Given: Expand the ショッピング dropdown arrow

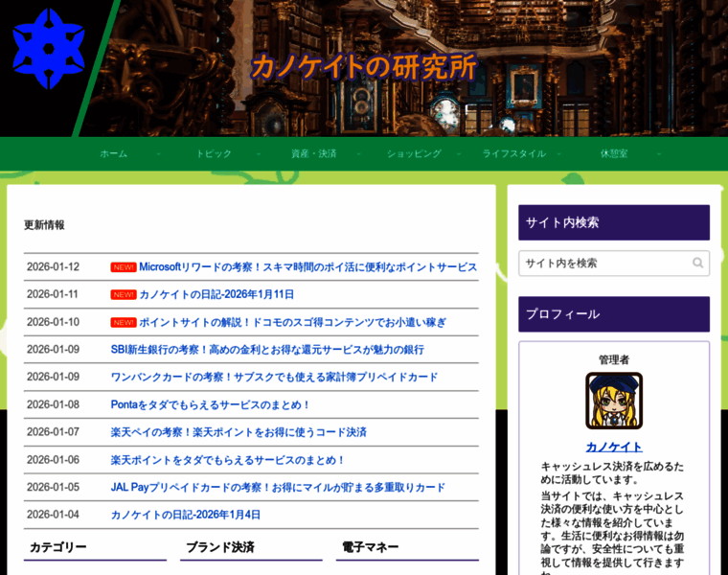Looking at the screenshot, I should (459, 153).
